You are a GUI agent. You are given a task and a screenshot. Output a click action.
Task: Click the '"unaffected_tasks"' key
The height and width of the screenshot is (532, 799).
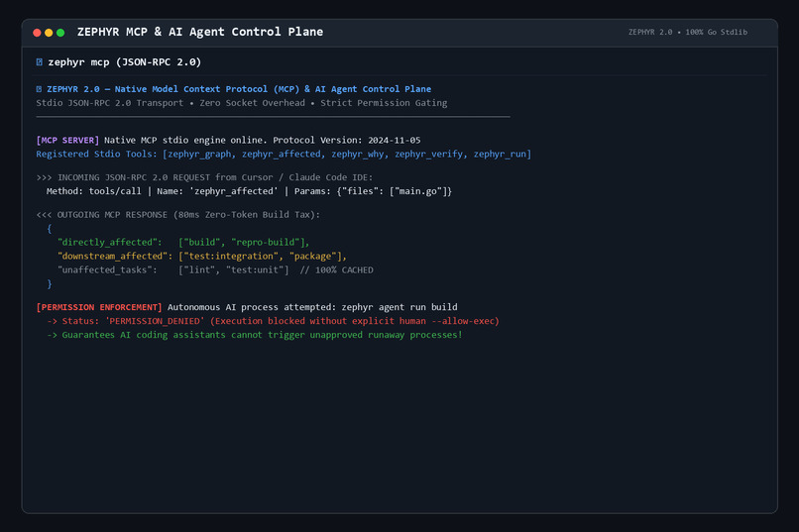107,269
